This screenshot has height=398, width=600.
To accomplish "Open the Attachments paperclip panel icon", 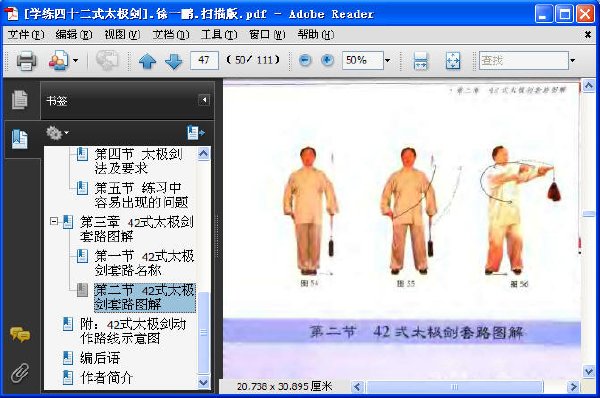I will [x=20, y=373].
